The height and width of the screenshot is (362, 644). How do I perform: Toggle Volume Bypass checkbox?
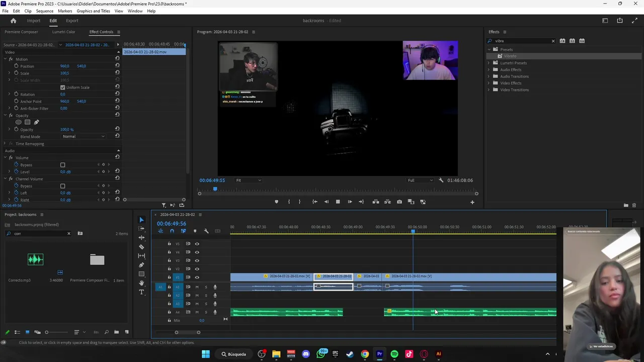[x=63, y=165]
